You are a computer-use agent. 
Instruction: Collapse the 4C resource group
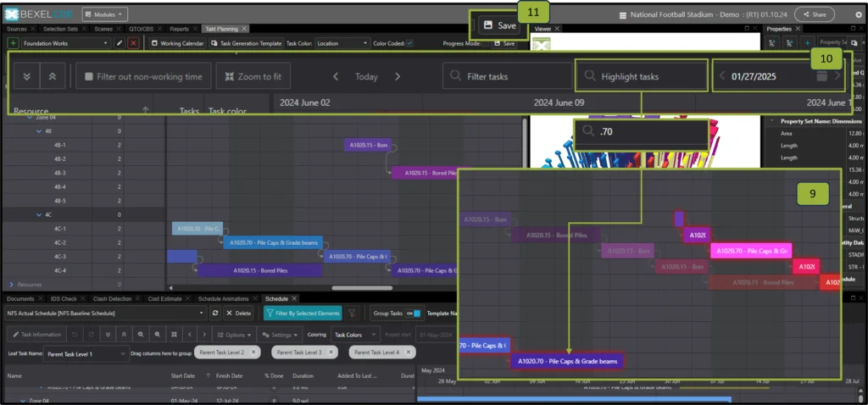point(39,214)
